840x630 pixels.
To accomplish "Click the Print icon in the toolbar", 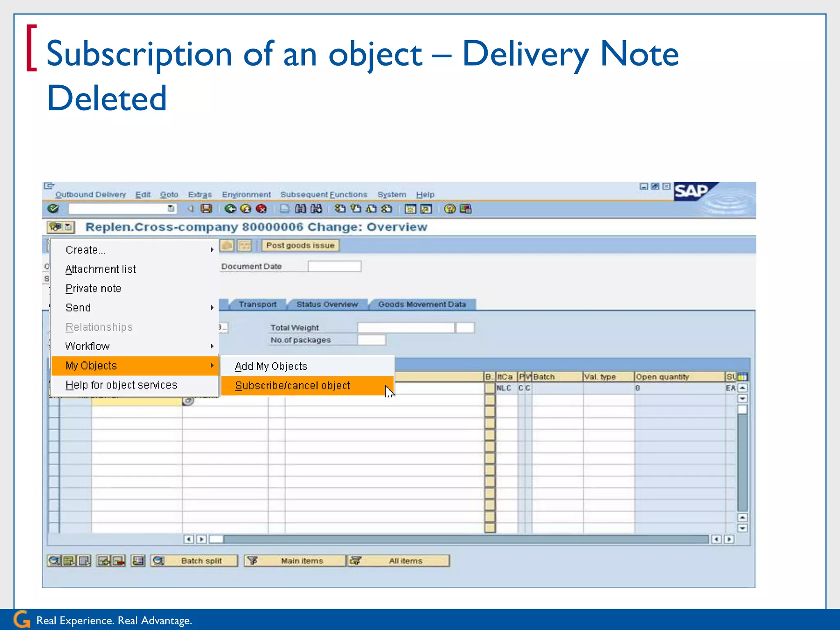I will pos(285,209).
